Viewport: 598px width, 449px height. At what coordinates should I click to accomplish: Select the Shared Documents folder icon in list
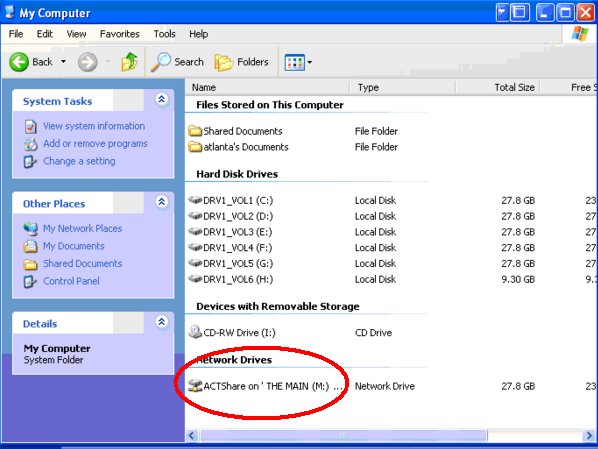coord(195,131)
